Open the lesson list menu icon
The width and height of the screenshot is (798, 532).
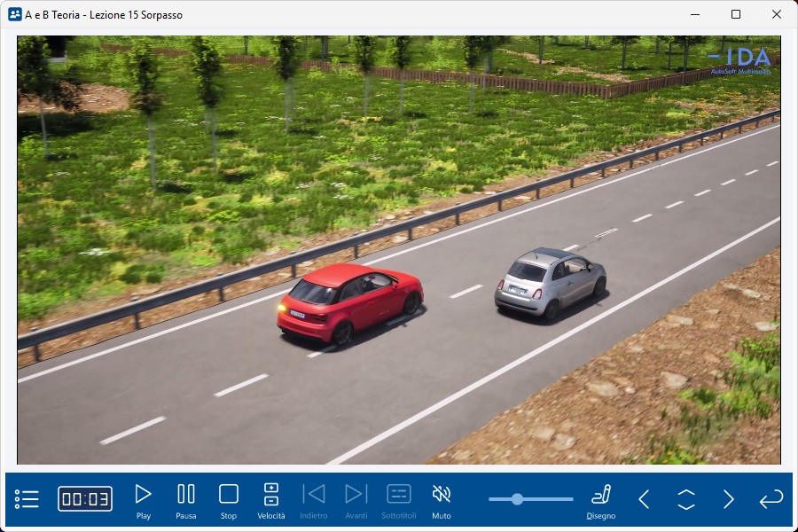pyautogui.click(x=27, y=499)
